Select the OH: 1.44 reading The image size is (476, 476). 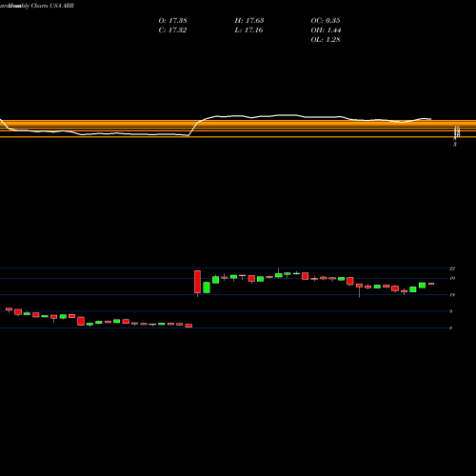326,30
